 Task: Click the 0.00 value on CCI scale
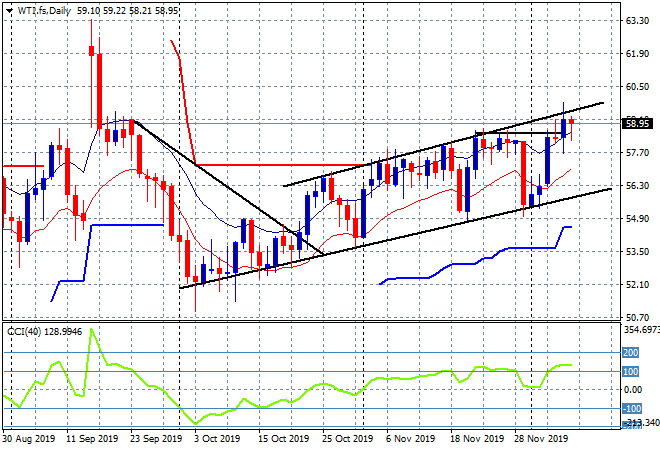point(633,390)
